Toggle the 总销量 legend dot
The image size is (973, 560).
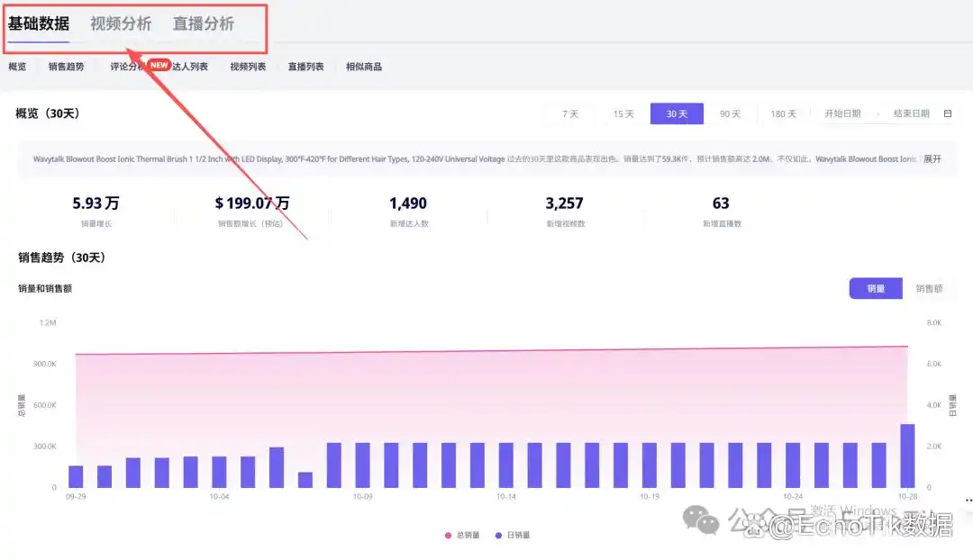449,536
